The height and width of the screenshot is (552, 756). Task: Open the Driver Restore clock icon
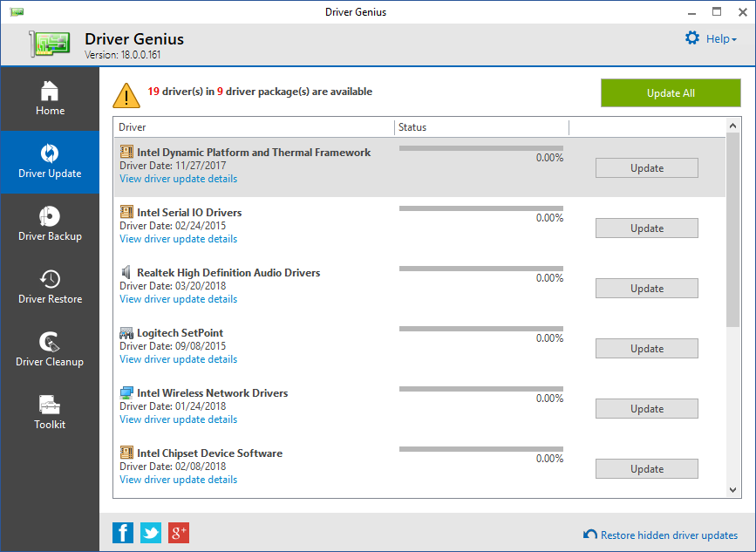(50, 279)
